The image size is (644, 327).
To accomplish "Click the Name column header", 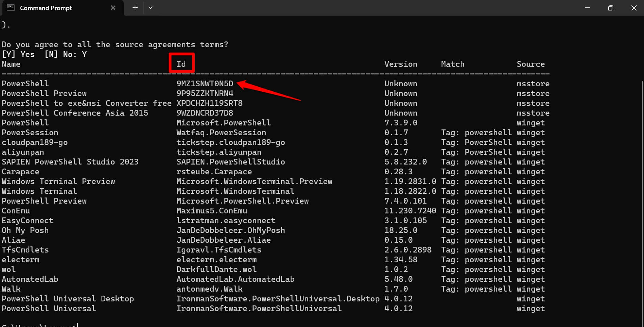I will click(x=11, y=64).
